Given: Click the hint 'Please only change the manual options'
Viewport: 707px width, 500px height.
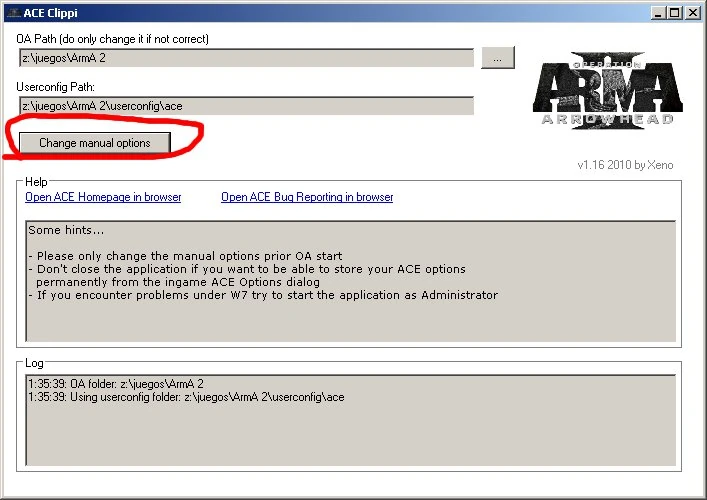Looking at the screenshot, I should [x=185, y=256].
